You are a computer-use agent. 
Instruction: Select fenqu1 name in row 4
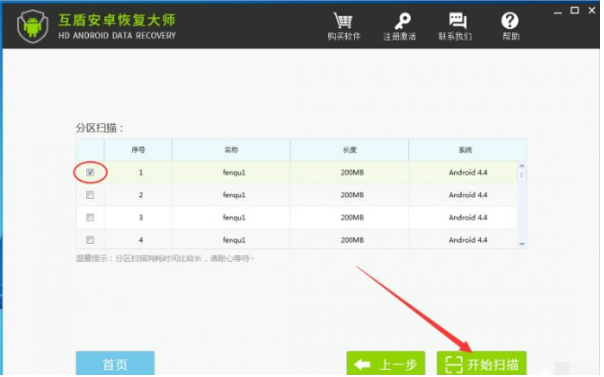pyautogui.click(x=234, y=240)
